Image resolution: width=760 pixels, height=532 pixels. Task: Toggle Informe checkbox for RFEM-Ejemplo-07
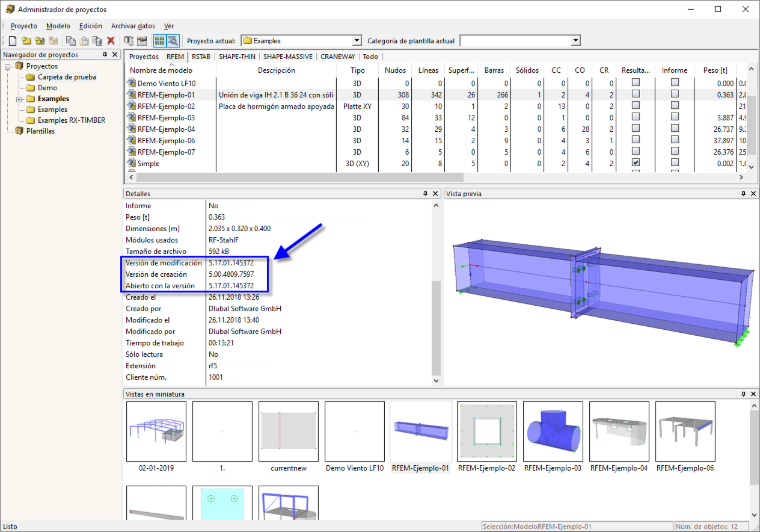pos(675,151)
